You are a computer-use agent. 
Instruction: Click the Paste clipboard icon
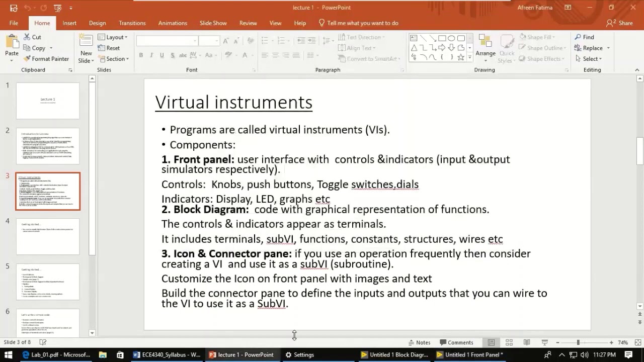[x=12, y=42]
